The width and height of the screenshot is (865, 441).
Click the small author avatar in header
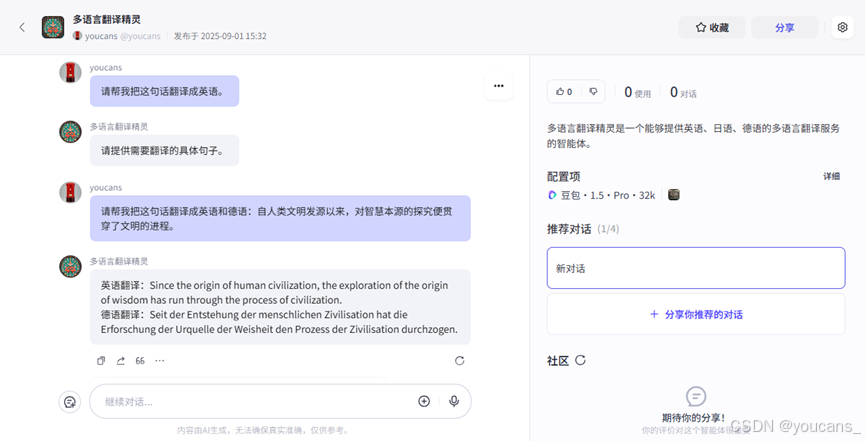click(77, 36)
